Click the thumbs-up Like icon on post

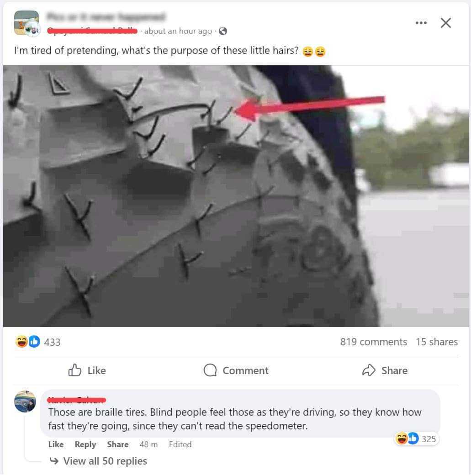75,370
